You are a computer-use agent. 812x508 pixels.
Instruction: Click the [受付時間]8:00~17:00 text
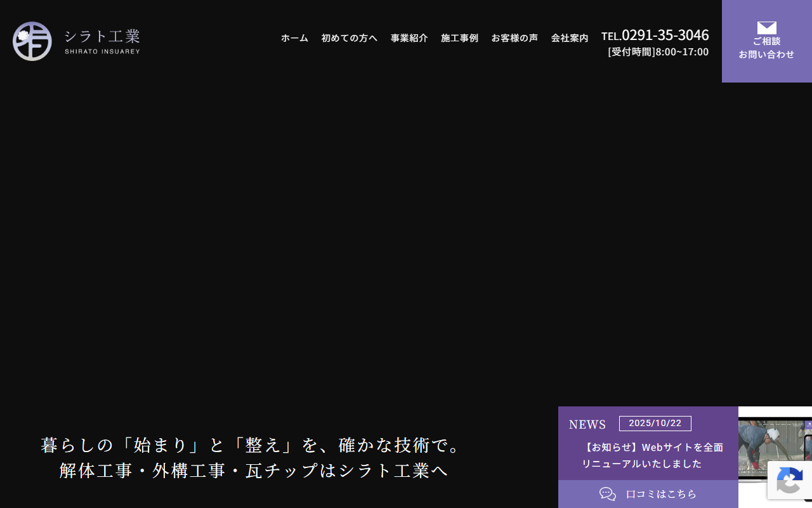click(658, 52)
